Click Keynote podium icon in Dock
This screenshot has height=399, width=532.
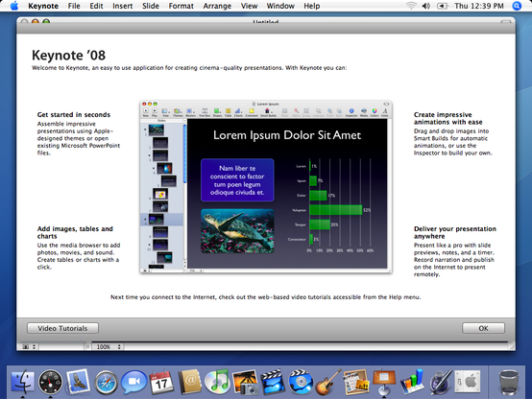(384, 382)
